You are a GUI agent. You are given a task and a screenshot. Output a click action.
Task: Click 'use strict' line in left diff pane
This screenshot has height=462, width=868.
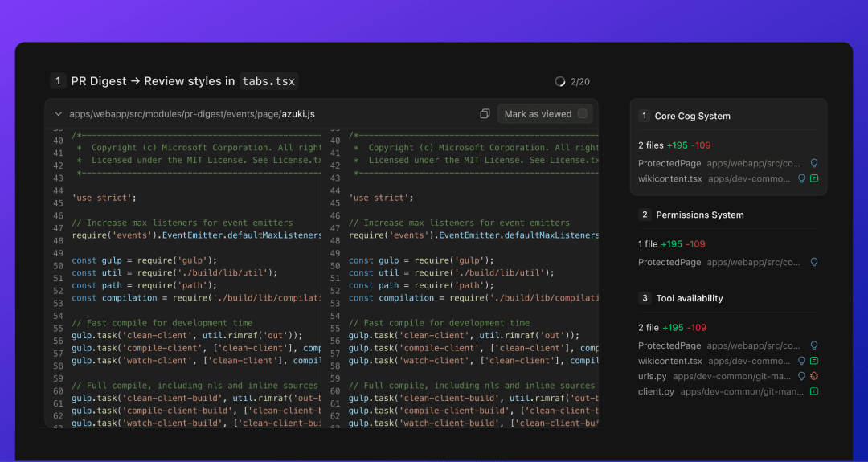click(104, 198)
